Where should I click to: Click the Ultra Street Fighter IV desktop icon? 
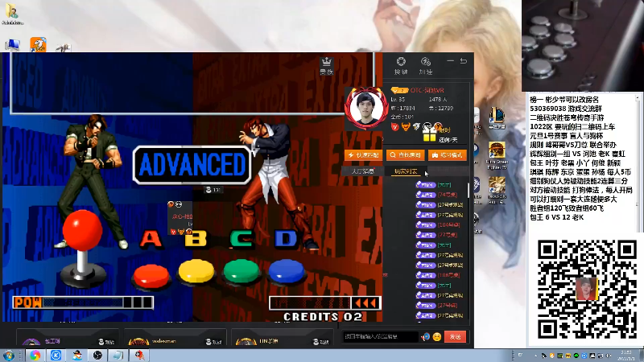[x=497, y=155]
